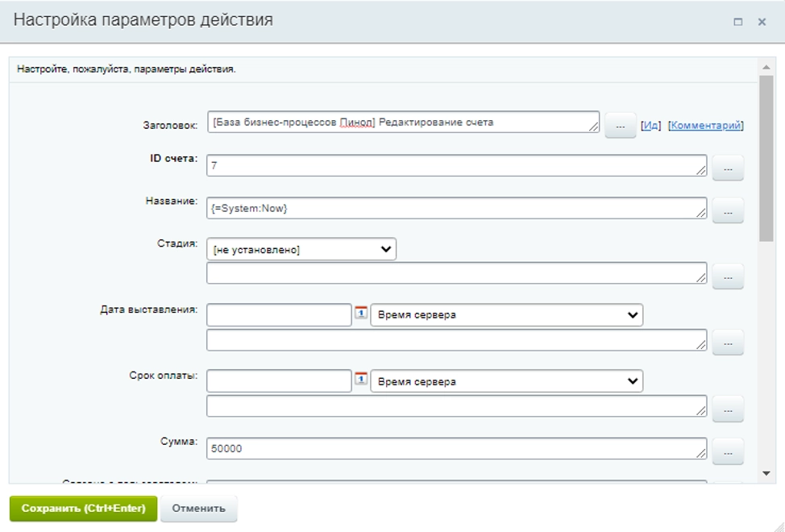Image resolution: width=785 pixels, height=532 pixels.
Task: Click the calendar icon next to Дата выставления
Action: coord(361,314)
